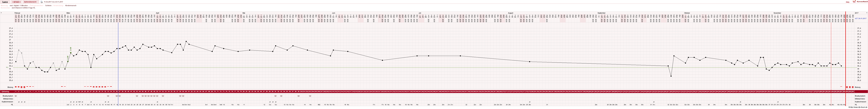Select the Luca profile tab
This screenshot has height=109, width=868.
pyautogui.click(x=5, y=2)
